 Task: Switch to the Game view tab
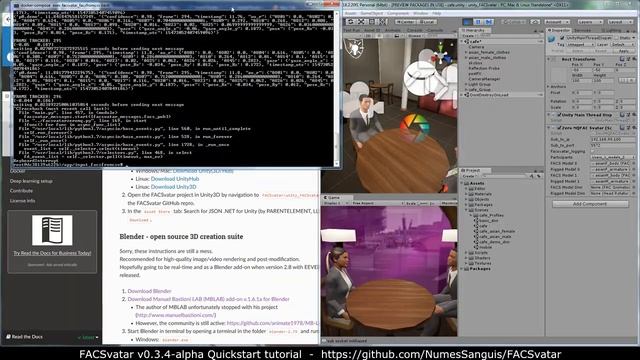pyautogui.click(x=333, y=198)
